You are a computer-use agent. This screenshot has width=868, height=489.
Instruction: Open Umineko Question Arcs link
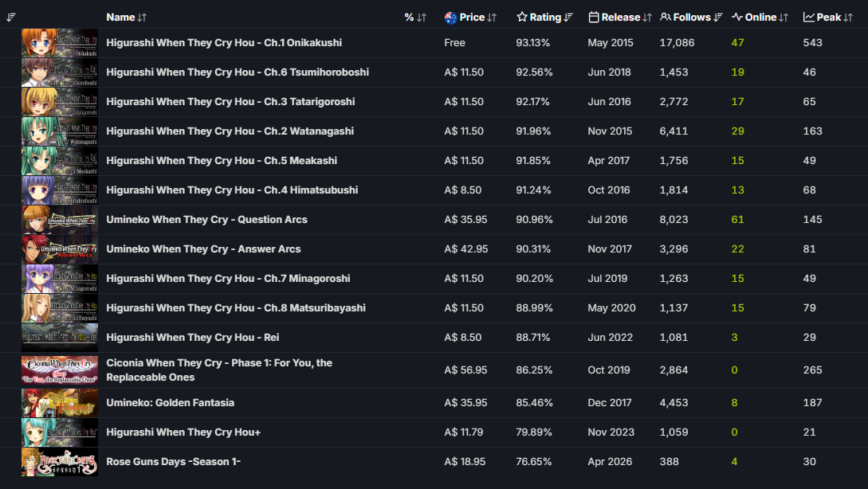coord(206,220)
